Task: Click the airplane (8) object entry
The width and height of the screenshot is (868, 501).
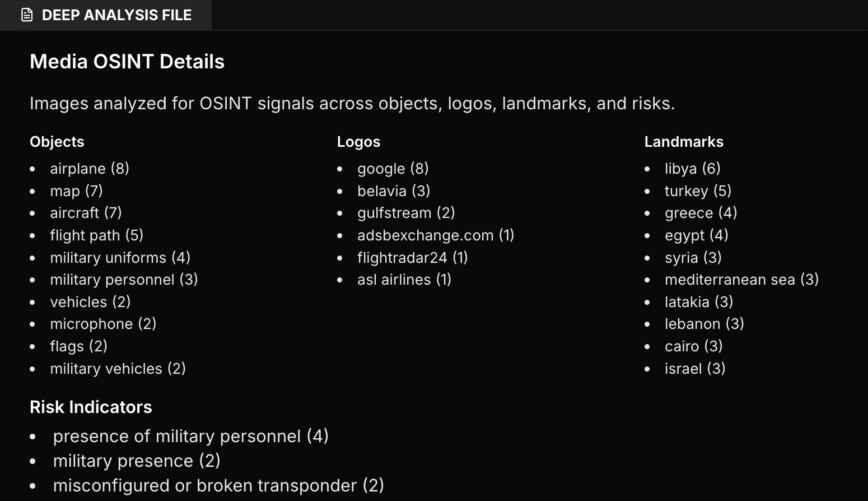Action: tap(90, 169)
